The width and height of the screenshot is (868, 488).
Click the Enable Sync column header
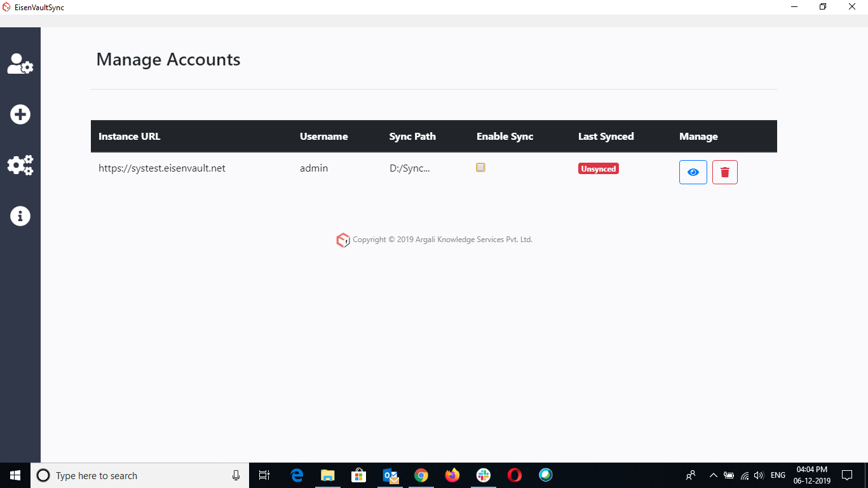505,137
